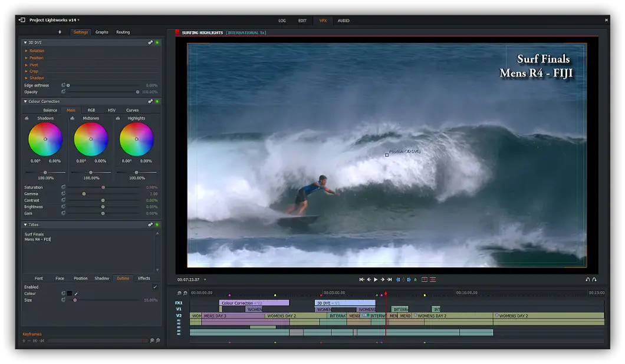Click the Project Lightworks exit icon
This screenshot has width=625, height=364.
click(22, 20)
